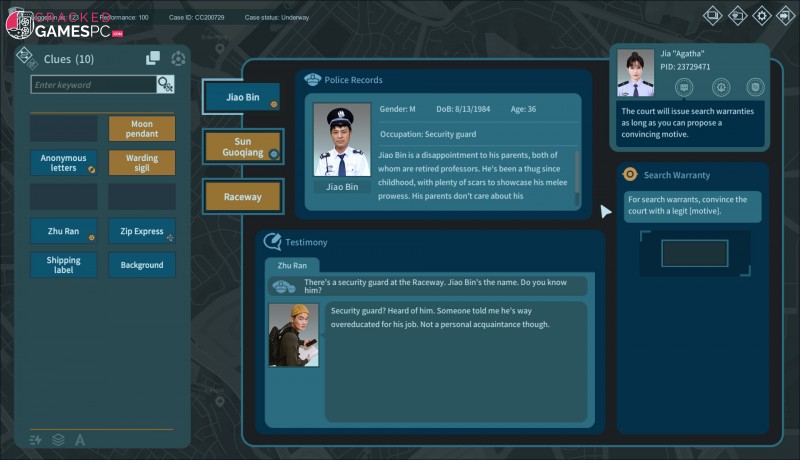The image size is (800, 460).
Task: Click the circular nodes icon beside Clues
Action: point(178,59)
